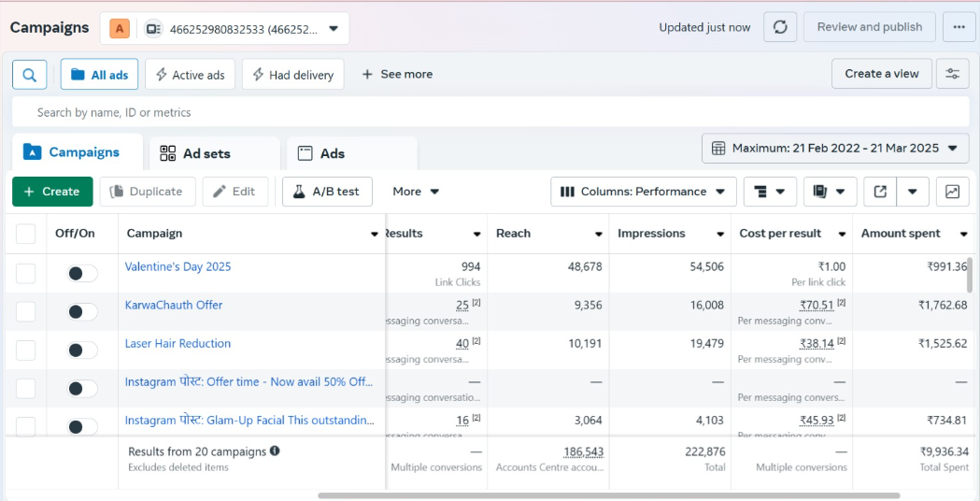Toggle the Valentine's Day 2025 campaign switch
Screen dimensions: 980x501
82,273
